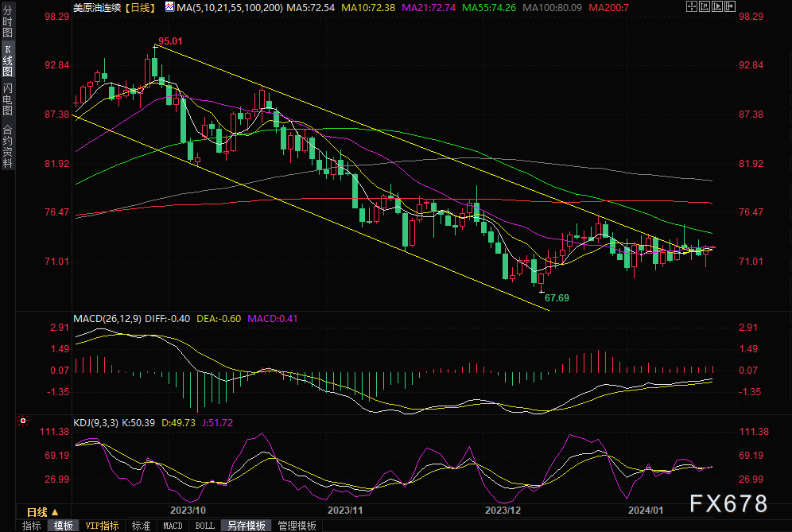Click the MA indicator chart icon
The height and width of the screenshot is (532, 792).
coord(169,6)
